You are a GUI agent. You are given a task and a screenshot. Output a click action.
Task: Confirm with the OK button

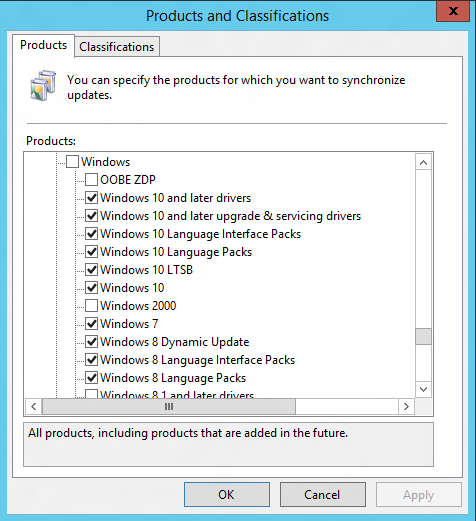point(227,494)
